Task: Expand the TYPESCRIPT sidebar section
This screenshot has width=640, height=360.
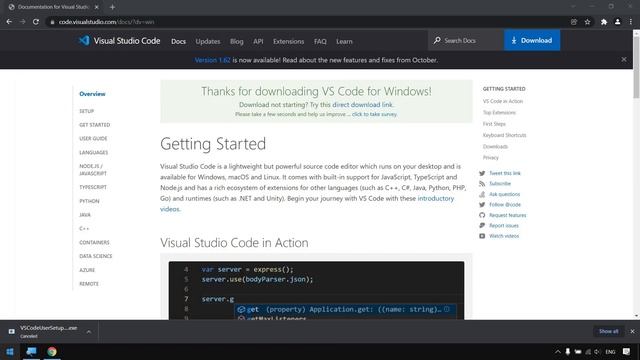Action: [93, 187]
